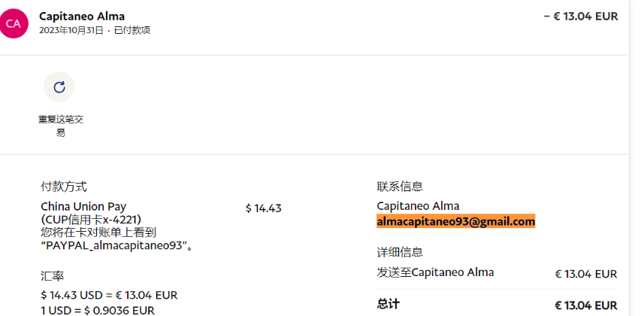This screenshot has width=644, height=316.
Task: Click the CUP信用卡x-4221 card text
Action: (x=91, y=219)
